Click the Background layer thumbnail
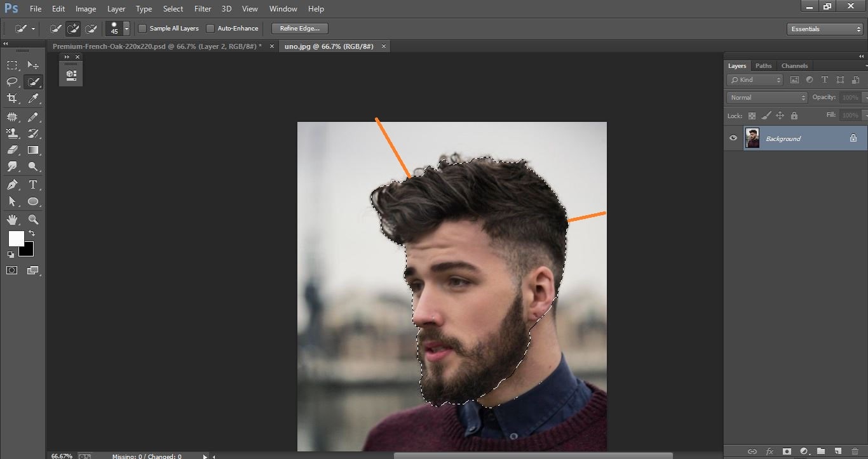Screen dimensions: 868x459 tap(752, 138)
